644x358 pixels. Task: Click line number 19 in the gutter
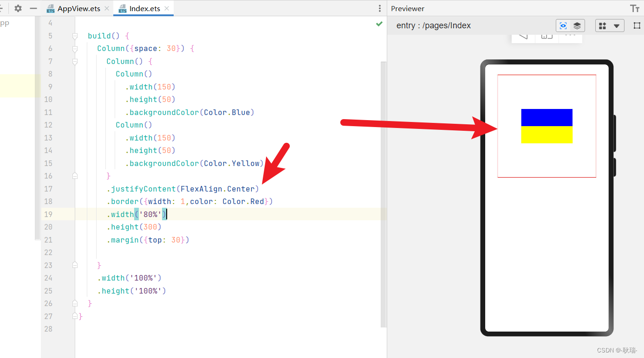point(48,214)
